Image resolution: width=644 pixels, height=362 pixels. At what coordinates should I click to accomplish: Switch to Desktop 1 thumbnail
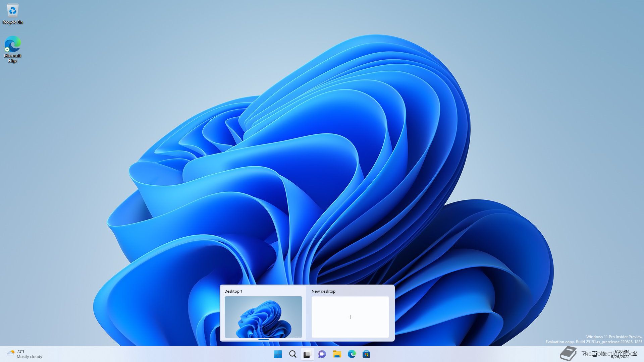pos(263,317)
